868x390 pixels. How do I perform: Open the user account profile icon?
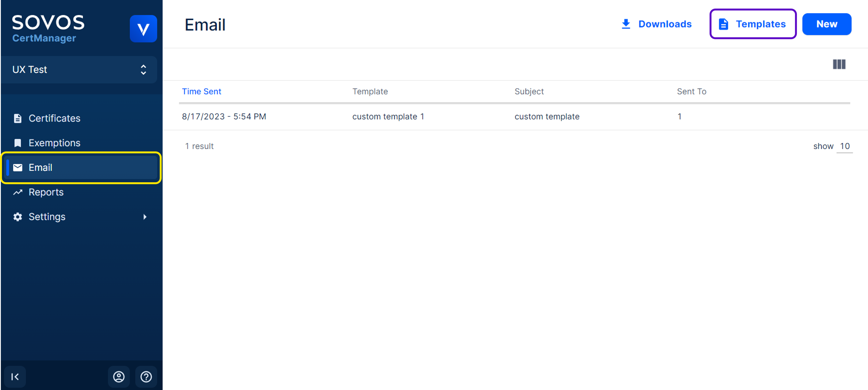pos(119,377)
